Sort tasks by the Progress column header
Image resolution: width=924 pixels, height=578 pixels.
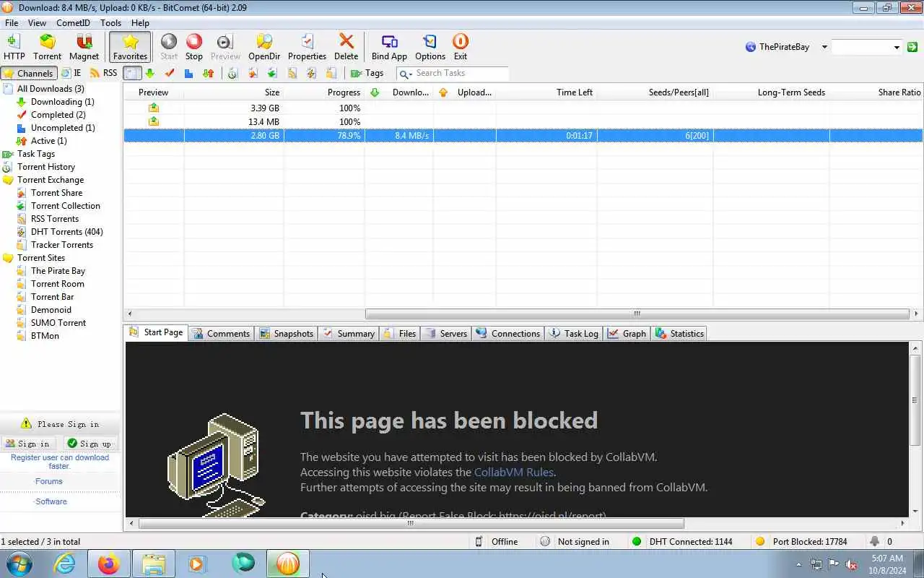click(324, 92)
